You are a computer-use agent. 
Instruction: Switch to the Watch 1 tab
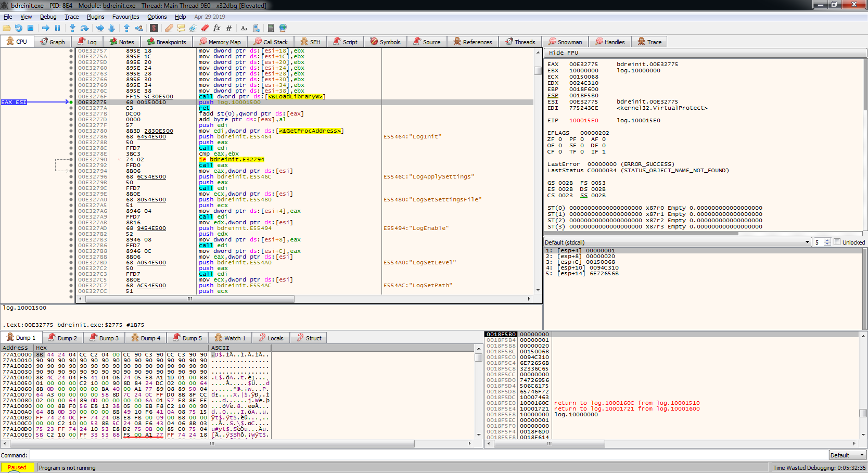tap(231, 338)
